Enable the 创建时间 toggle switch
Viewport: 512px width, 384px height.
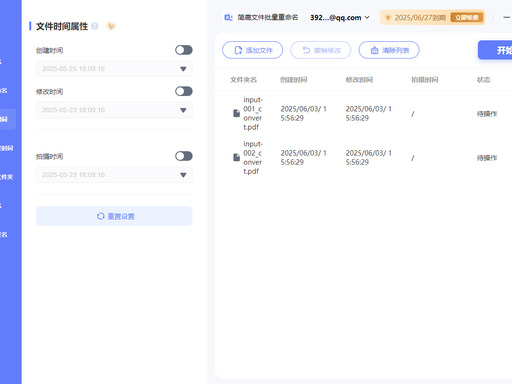click(x=184, y=50)
